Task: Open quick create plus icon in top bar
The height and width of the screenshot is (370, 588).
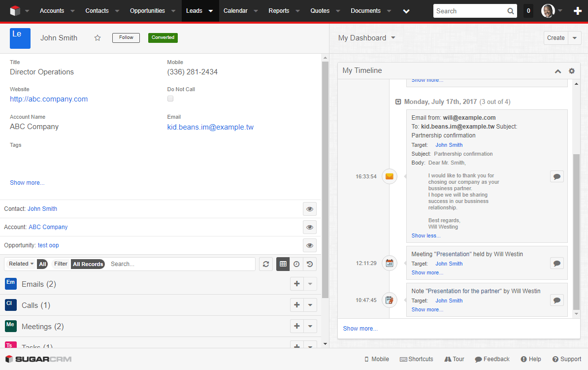Action: (x=578, y=11)
